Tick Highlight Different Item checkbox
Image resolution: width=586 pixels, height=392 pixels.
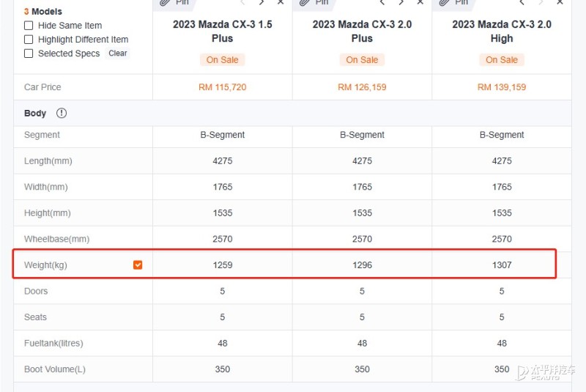click(29, 40)
